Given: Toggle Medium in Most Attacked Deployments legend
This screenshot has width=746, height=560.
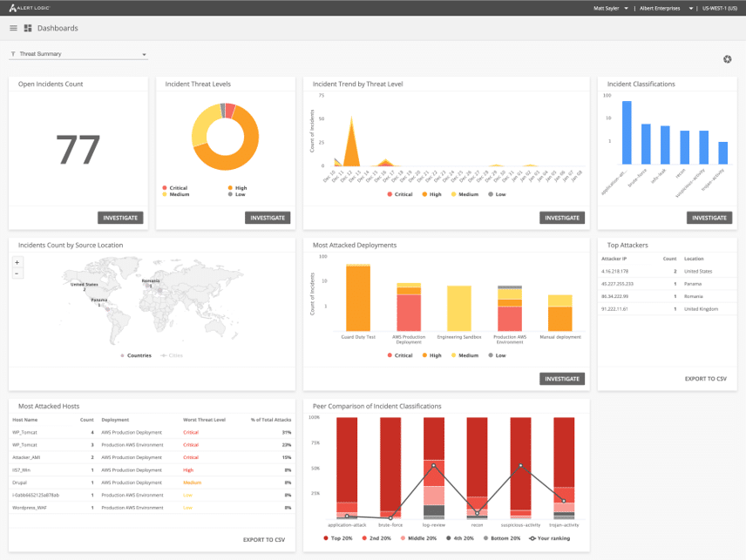Looking at the screenshot, I should 465,355.
